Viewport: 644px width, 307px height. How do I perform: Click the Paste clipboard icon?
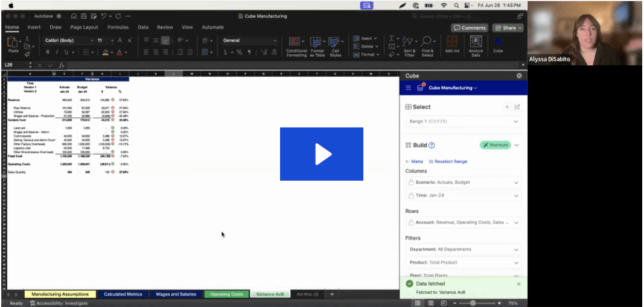click(13, 43)
